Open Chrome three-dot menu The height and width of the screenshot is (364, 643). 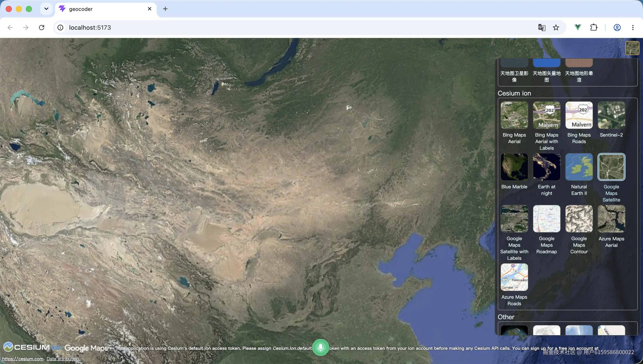point(633,28)
